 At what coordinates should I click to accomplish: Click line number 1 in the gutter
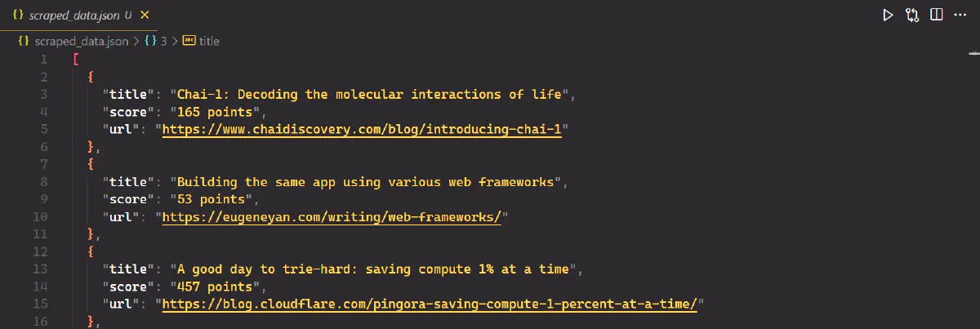click(43, 60)
